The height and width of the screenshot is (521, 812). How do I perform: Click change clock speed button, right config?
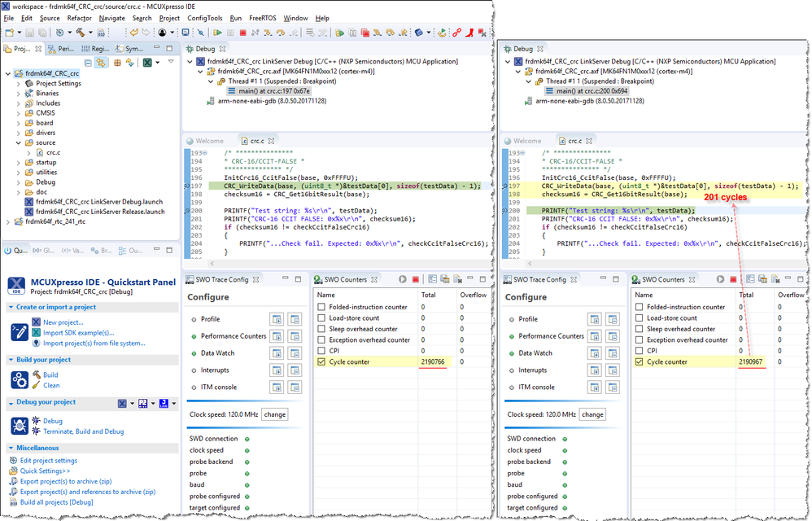pyautogui.click(x=592, y=414)
